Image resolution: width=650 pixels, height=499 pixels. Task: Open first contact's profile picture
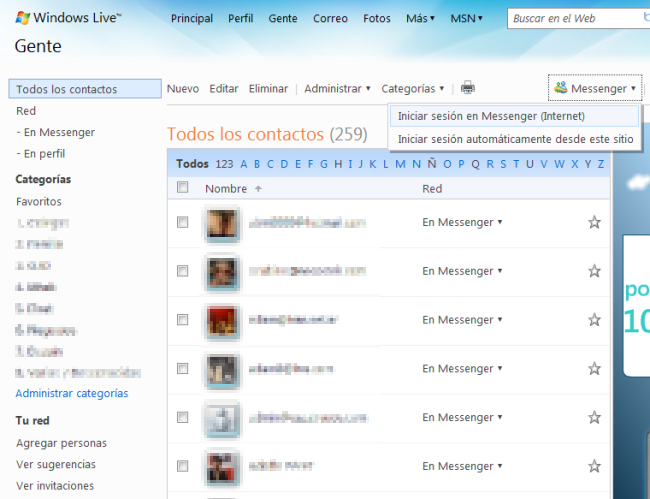[x=222, y=223]
